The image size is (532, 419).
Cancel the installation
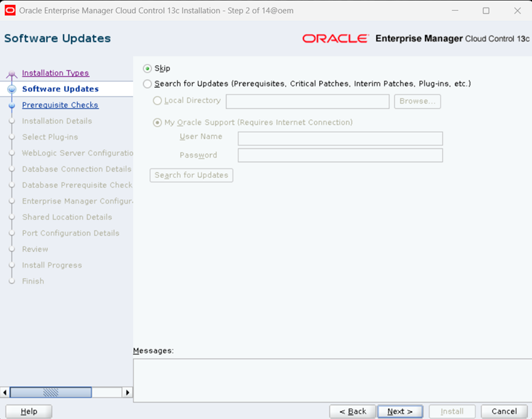[x=504, y=412]
